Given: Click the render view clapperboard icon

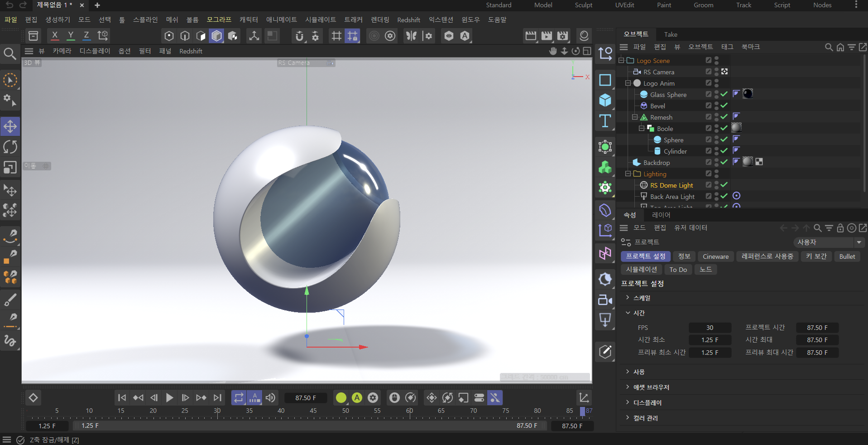Looking at the screenshot, I should tap(531, 36).
